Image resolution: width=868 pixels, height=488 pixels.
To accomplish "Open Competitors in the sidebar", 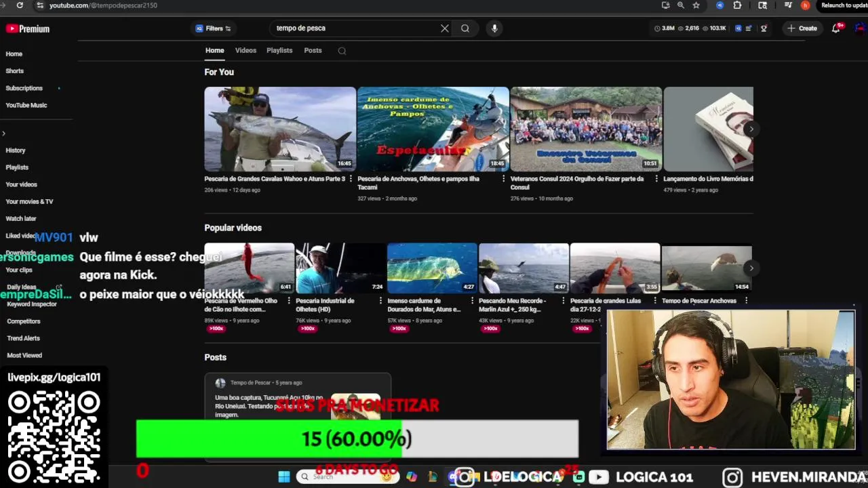I will click(x=24, y=321).
